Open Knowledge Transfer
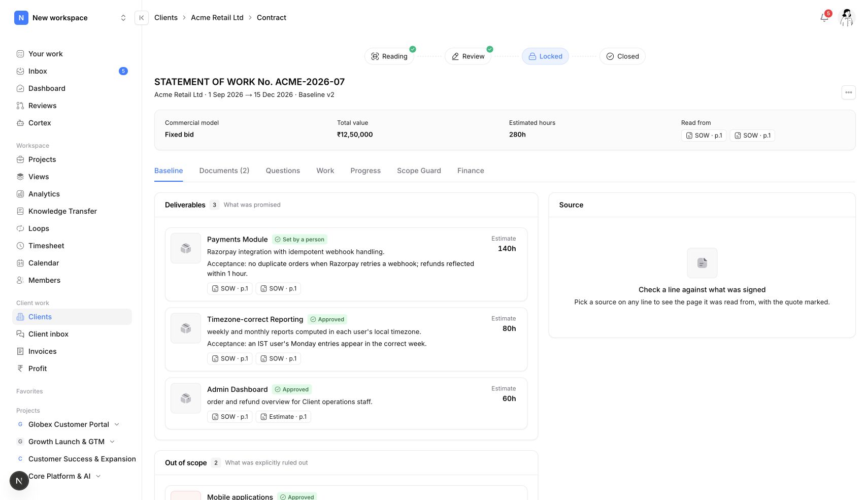The image size is (868, 500). (72, 211)
